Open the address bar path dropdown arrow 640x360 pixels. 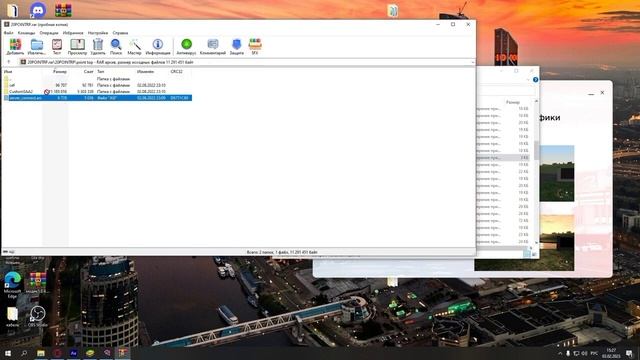[473, 62]
